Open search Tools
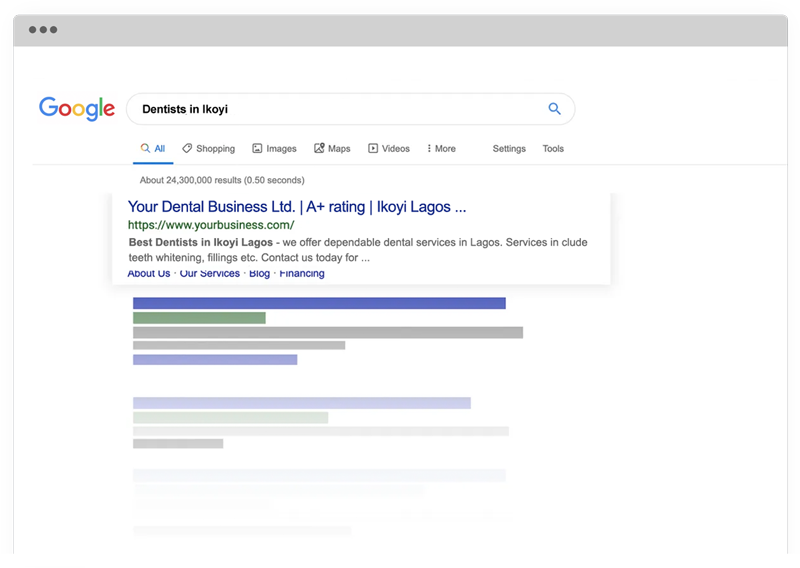800x568 pixels. pyautogui.click(x=553, y=149)
